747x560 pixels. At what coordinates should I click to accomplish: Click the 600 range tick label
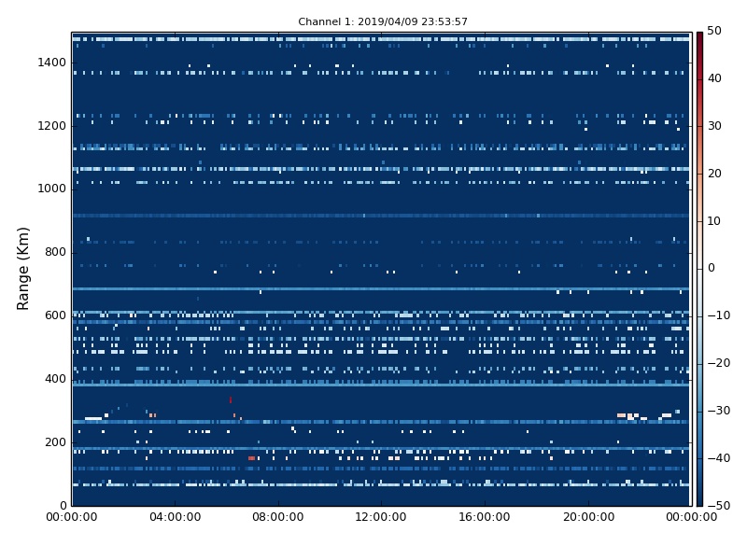pos(55,315)
